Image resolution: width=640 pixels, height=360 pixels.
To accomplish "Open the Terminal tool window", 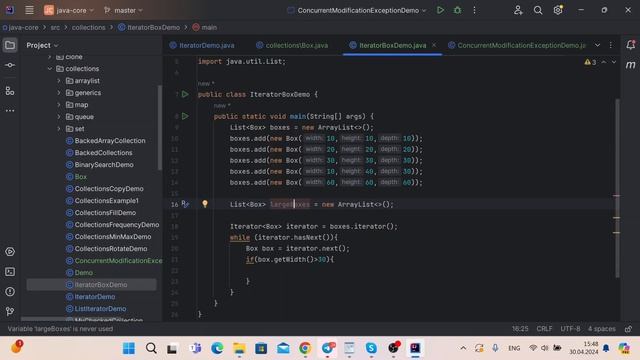I will (x=10, y=271).
